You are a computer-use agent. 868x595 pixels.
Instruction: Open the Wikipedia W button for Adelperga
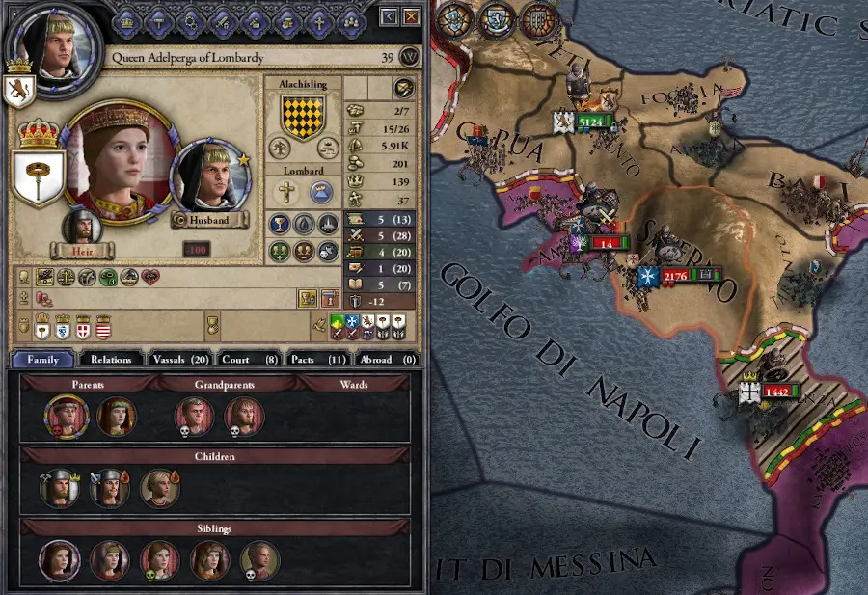click(409, 57)
